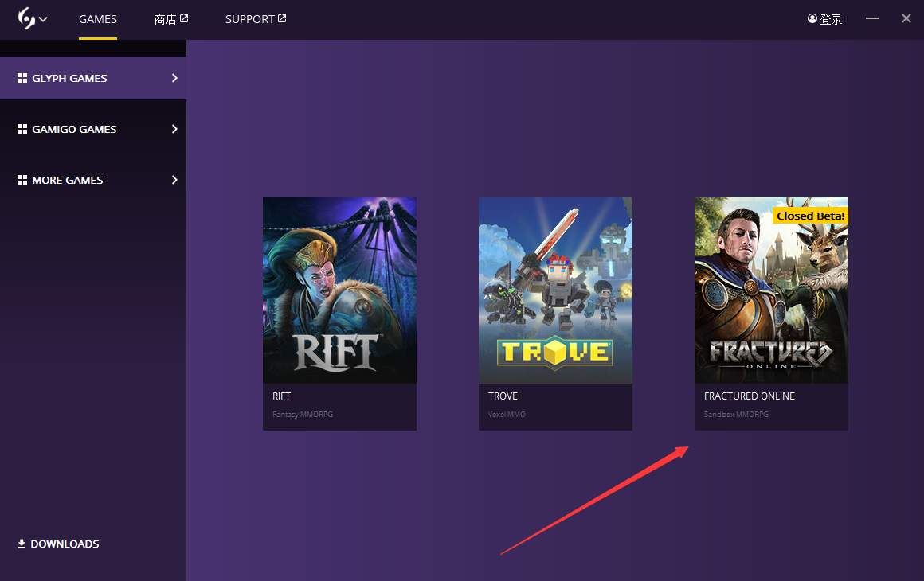The image size is (924, 581).
Task: Open the Fractured Online cover art
Action: (x=771, y=290)
